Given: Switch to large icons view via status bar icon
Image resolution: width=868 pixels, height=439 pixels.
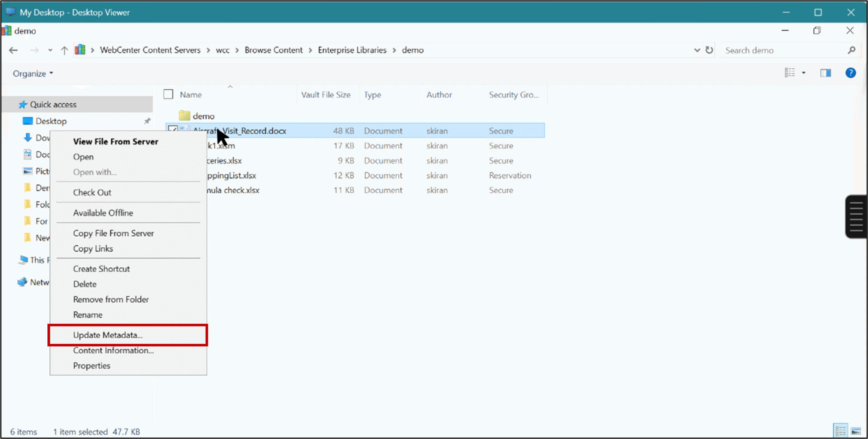Looking at the screenshot, I should pos(857,430).
